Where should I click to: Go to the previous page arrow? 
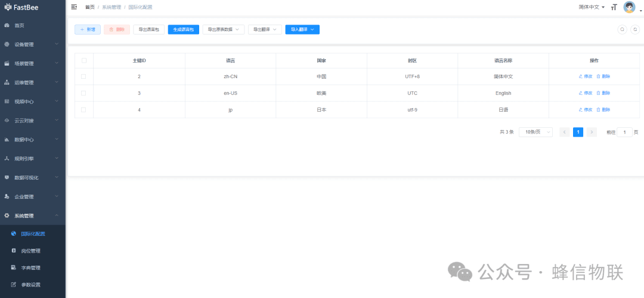coord(565,132)
